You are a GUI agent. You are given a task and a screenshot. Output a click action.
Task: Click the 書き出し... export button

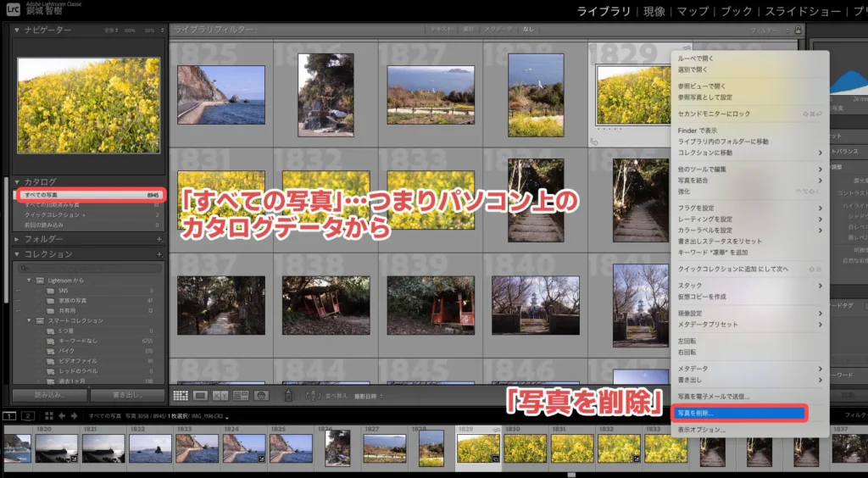click(128, 395)
